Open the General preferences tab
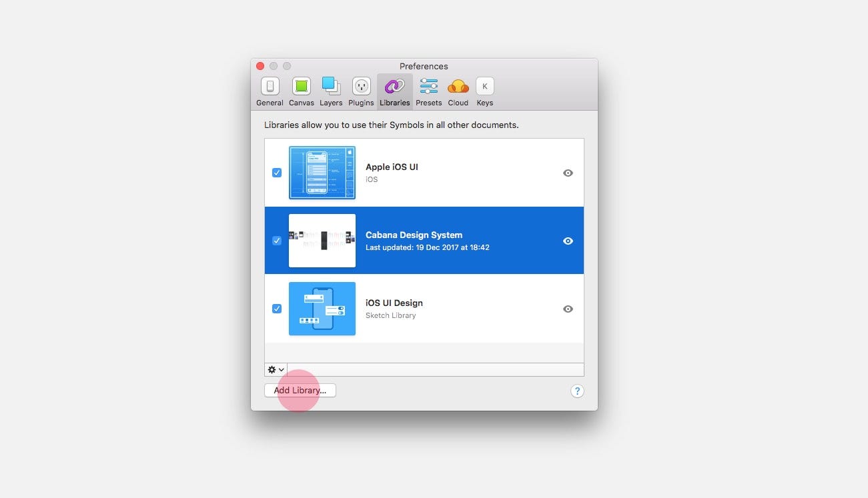 pyautogui.click(x=270, y=92)
